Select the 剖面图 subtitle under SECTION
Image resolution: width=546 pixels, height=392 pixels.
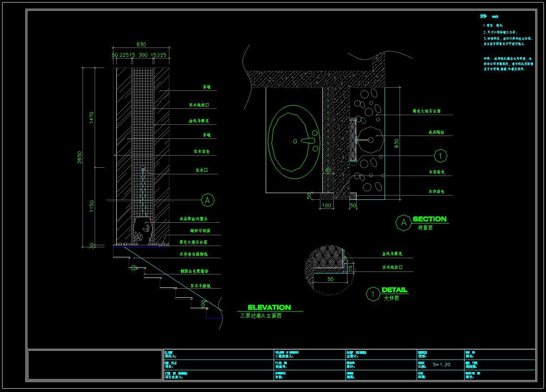coord(425,227)
